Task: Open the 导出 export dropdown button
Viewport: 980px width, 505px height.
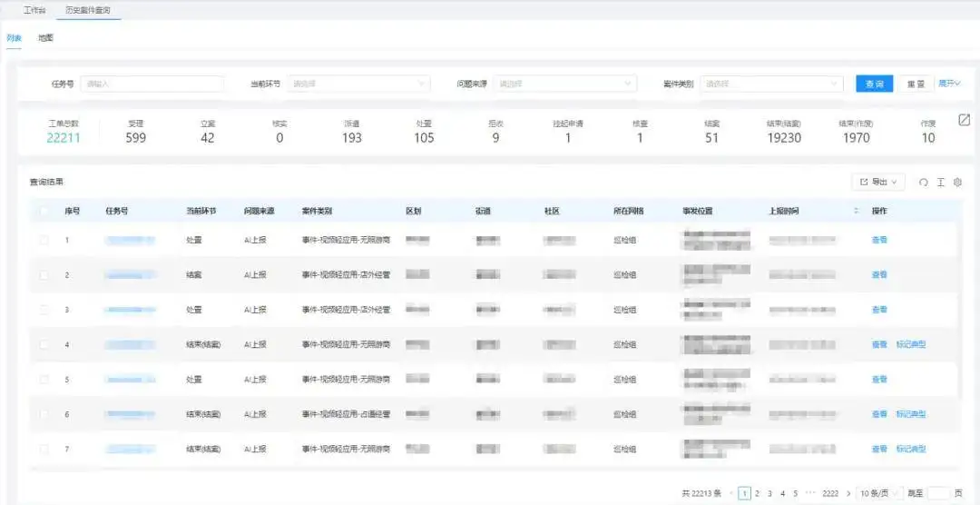Action: point(877,183)
